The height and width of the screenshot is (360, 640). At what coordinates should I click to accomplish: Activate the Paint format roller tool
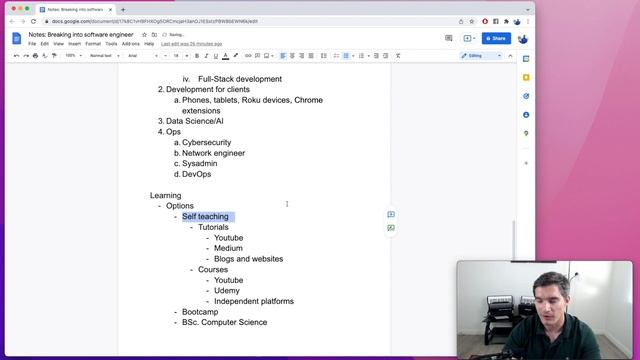tap(54, 56)
